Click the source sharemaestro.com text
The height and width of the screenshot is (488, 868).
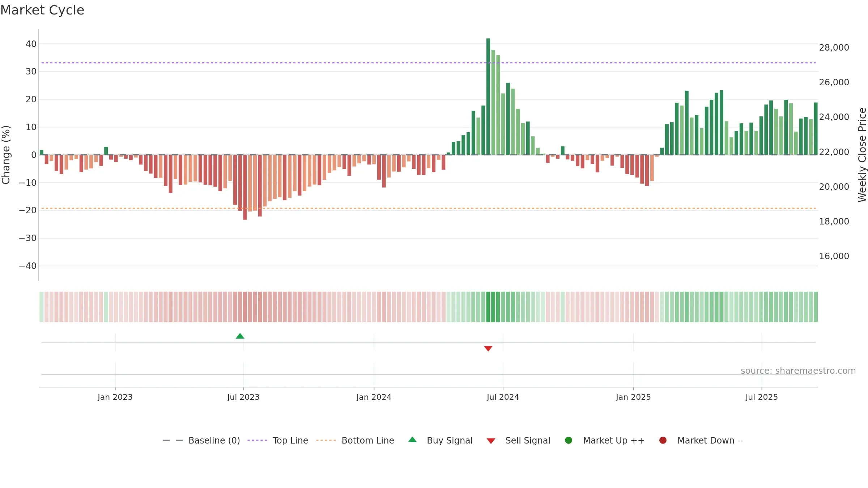(x=798, y=371)
